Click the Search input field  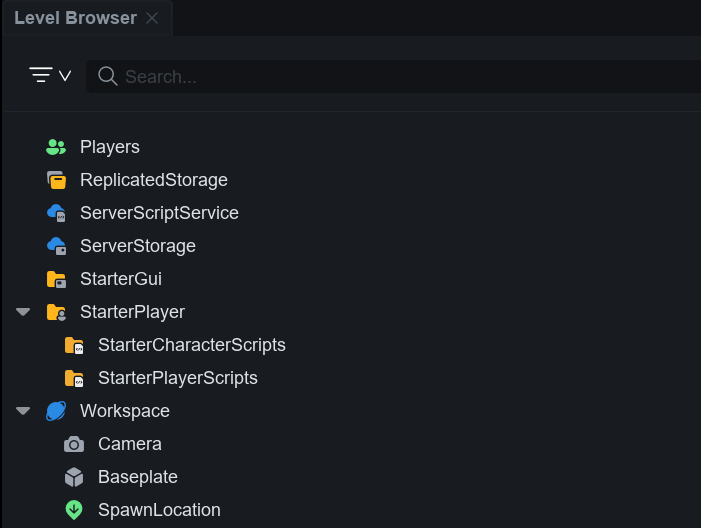tap(400, 76)
